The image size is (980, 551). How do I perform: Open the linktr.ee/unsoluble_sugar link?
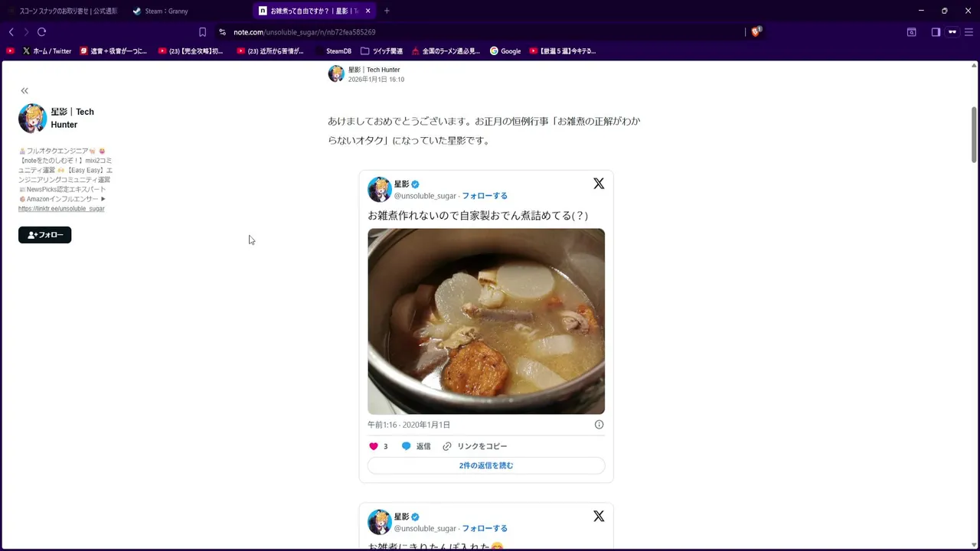click(x=61, y=209)
